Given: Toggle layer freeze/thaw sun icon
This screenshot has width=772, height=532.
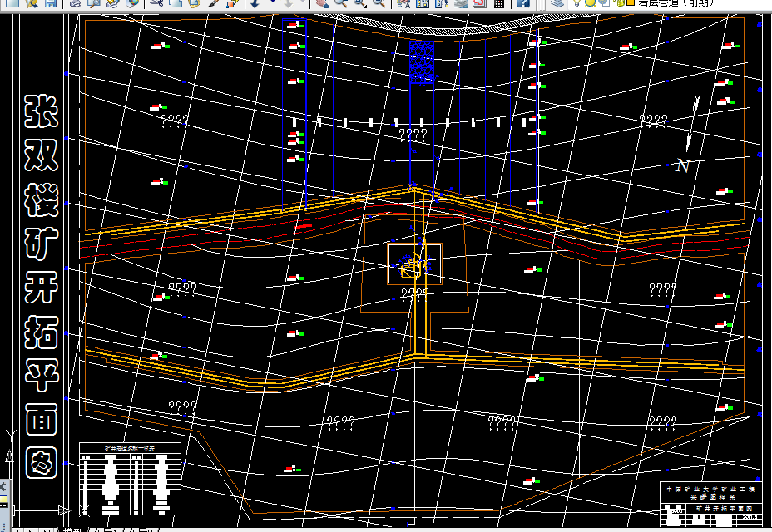Looking at the screenshot, I should (x=590, y=2).
